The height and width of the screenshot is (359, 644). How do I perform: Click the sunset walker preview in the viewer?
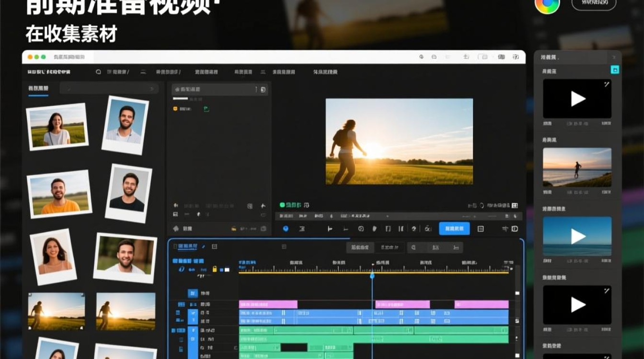pos(399,142)
